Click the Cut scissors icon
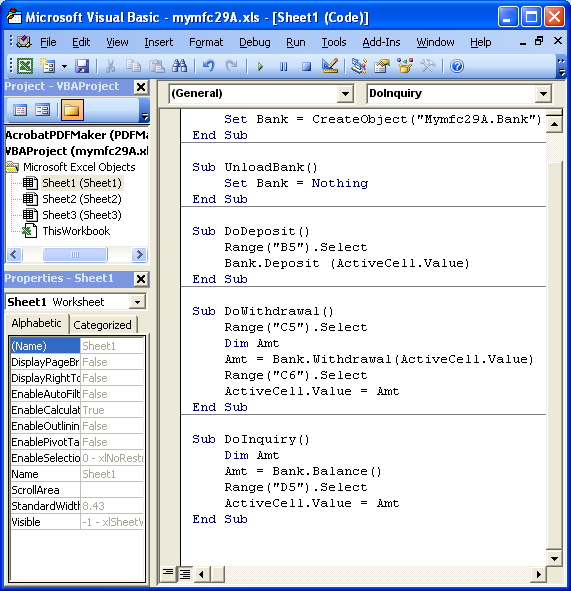 coord(110,66)
